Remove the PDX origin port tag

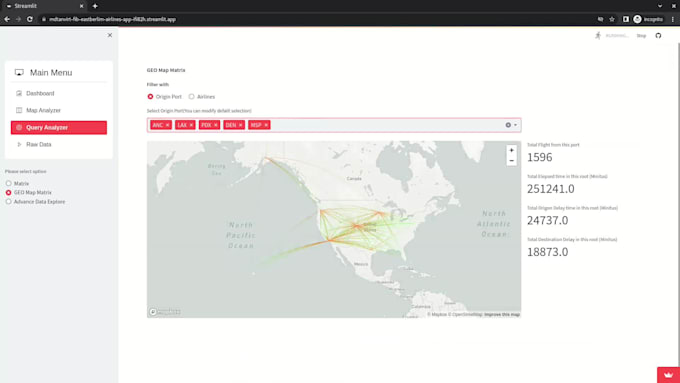pyautogui.click(x=216, y=125)
